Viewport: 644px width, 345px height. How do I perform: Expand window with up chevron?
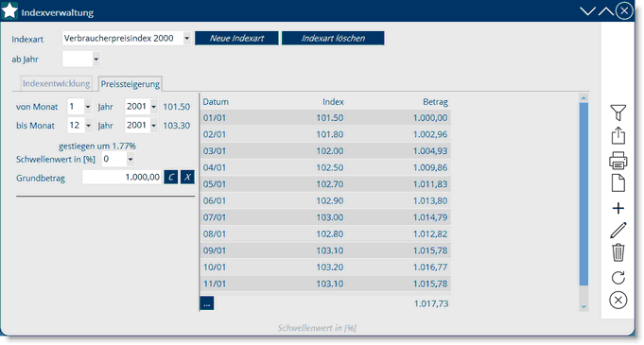coord(606,11)
